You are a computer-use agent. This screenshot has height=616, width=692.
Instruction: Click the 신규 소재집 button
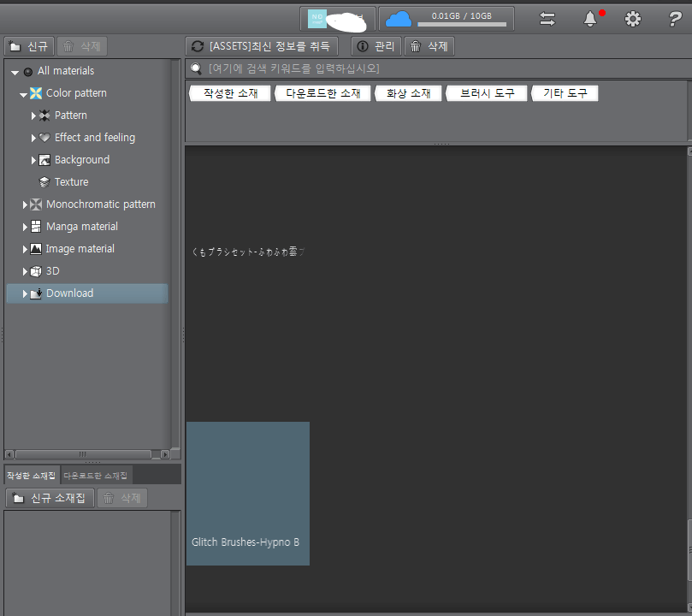(x=50, y=498)
